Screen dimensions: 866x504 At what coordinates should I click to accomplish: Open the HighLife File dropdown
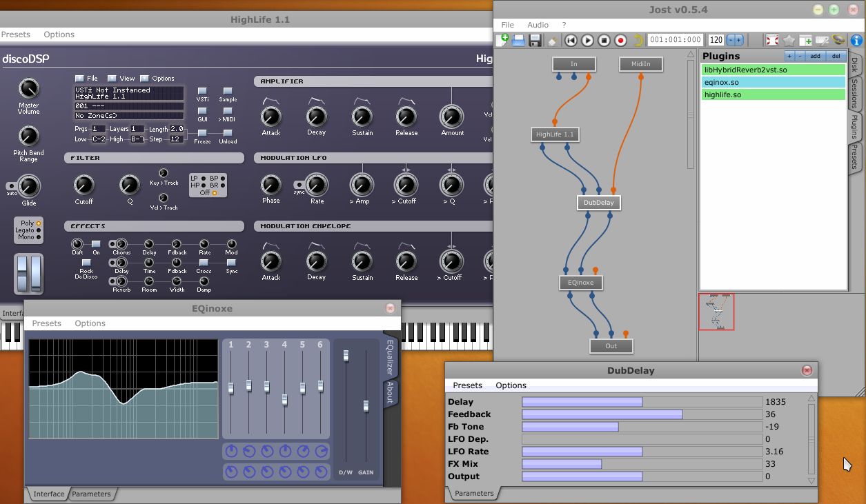coord(79,79)
